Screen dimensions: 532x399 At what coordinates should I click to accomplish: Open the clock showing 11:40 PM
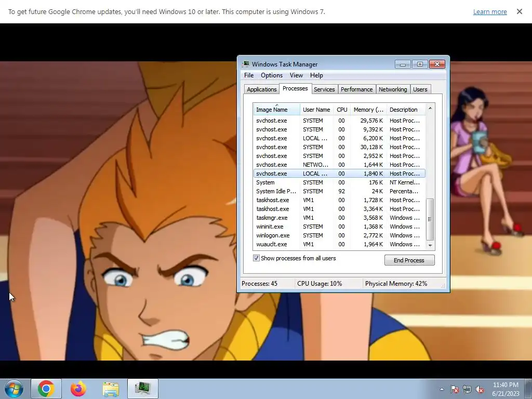(506, 389)
